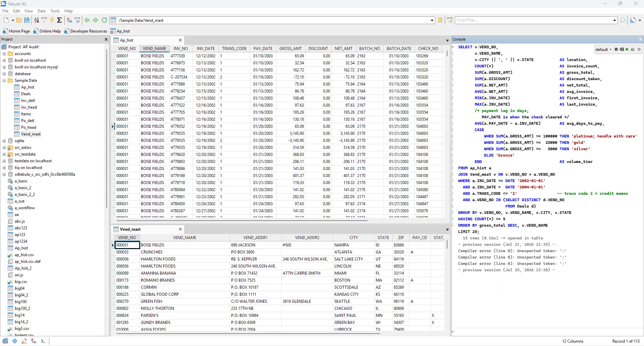Click the quick filter funnel-lightning icon

(x=450, y=20)
